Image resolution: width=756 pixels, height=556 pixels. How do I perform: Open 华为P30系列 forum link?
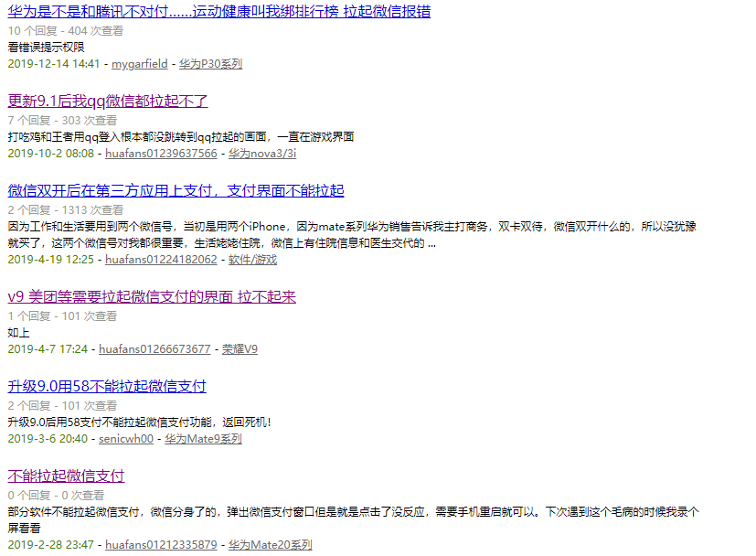210,64
